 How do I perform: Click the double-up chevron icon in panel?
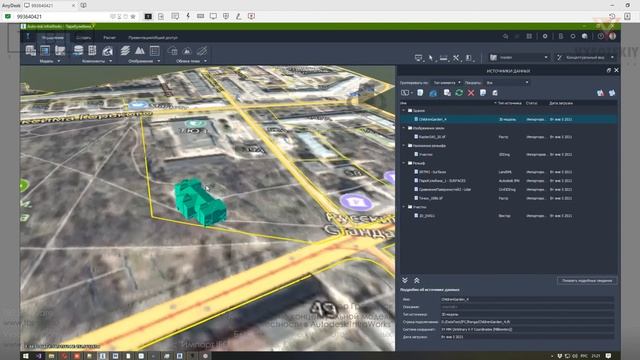click(x=417, y=280)
